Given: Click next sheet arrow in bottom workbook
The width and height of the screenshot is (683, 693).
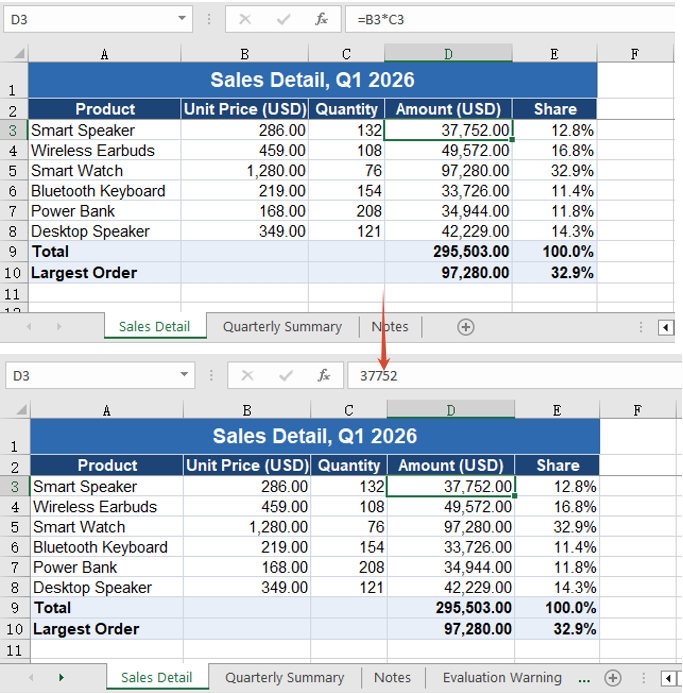Looking at the screenshot, I should tap(61, 677).
